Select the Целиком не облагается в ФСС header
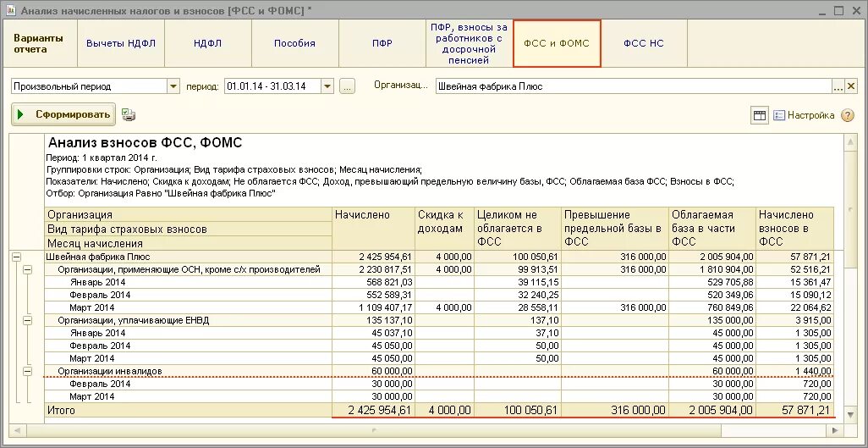 point(518,229)
